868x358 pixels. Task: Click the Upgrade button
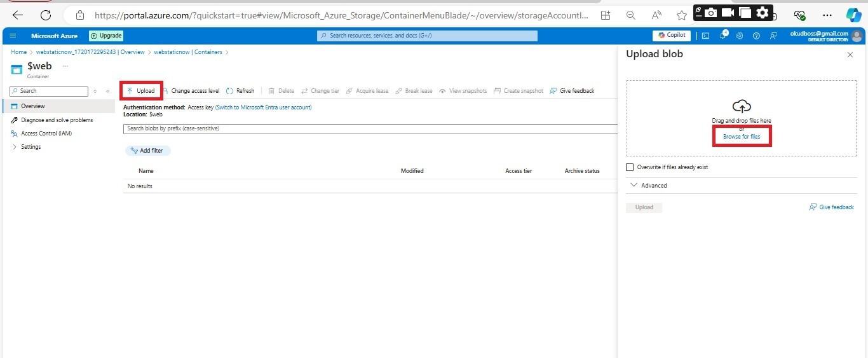[106, 36]
